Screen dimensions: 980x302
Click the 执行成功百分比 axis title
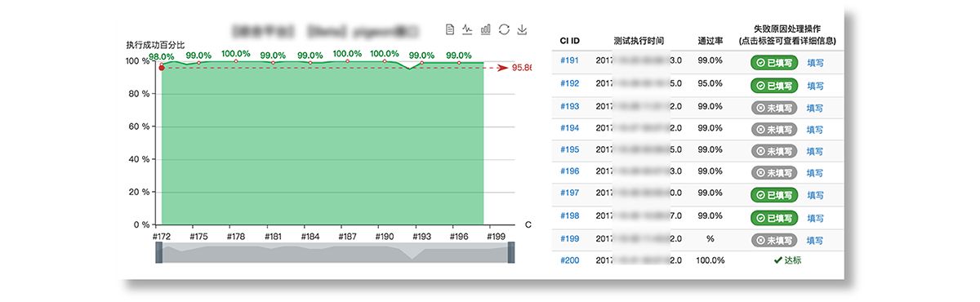[155, 44]
